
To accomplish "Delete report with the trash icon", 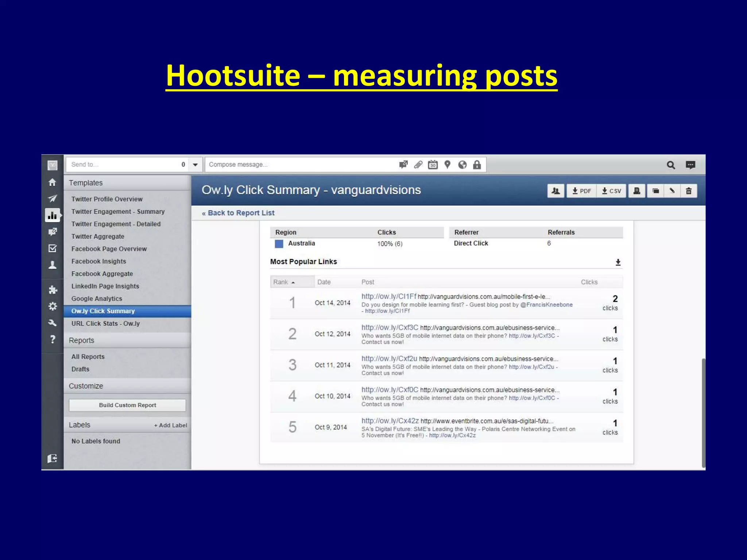I will click(x=689, y=191).
